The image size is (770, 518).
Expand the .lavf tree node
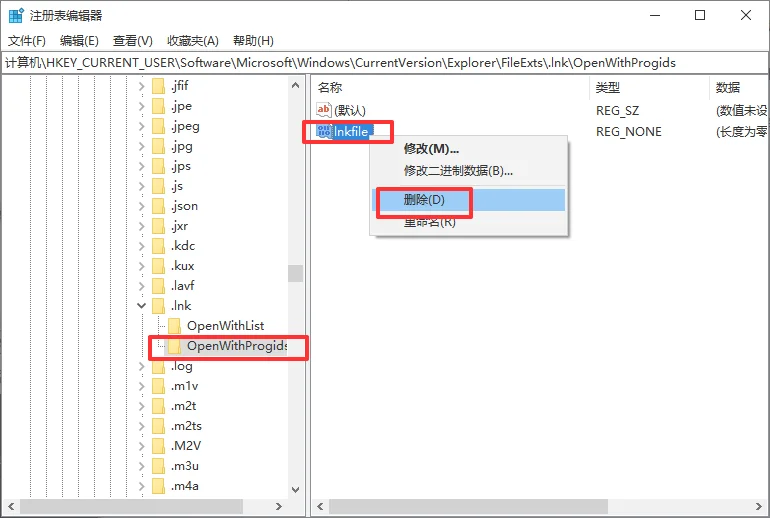pyautogui.click(x=141, y=286)
